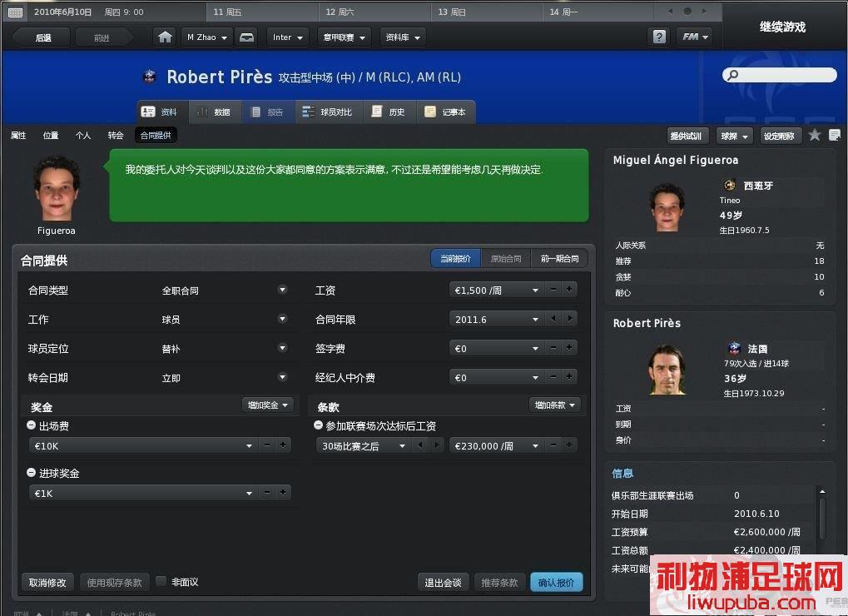The width and height of the screenshot is (848, 616).
Task: Open the help question mark icon
Action: tap(659, 37)
